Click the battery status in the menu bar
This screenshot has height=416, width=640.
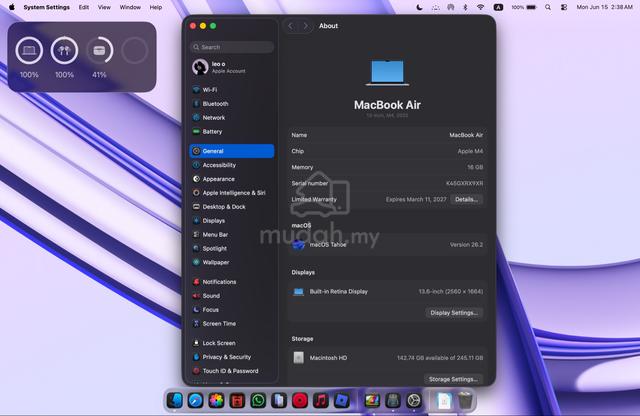(524, 7)
